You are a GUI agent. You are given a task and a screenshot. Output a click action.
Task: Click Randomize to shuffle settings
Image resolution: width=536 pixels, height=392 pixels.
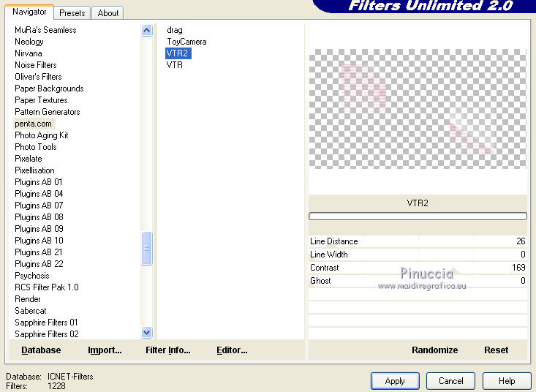(434, 350)
